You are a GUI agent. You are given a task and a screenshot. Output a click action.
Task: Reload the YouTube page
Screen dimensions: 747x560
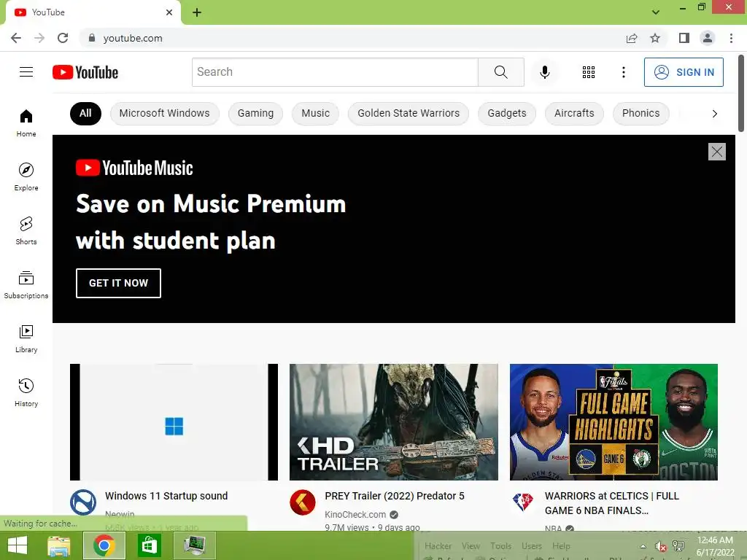point(63,38)
